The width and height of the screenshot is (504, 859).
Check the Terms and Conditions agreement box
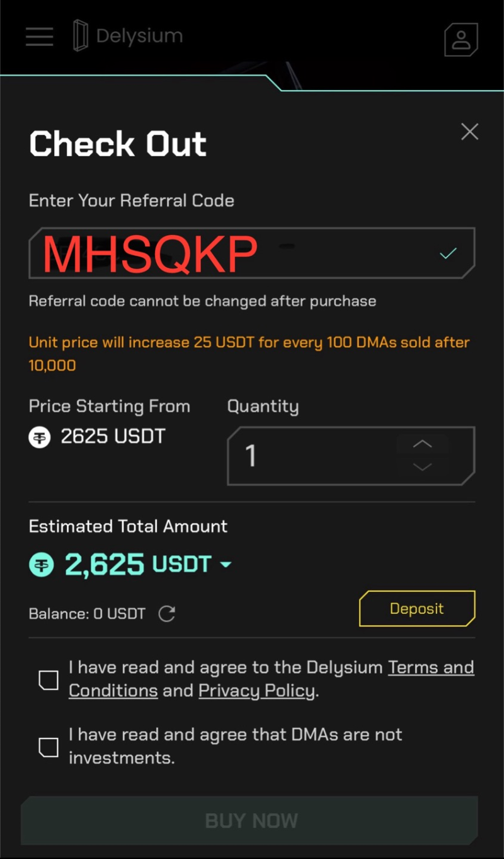(49, 680)
